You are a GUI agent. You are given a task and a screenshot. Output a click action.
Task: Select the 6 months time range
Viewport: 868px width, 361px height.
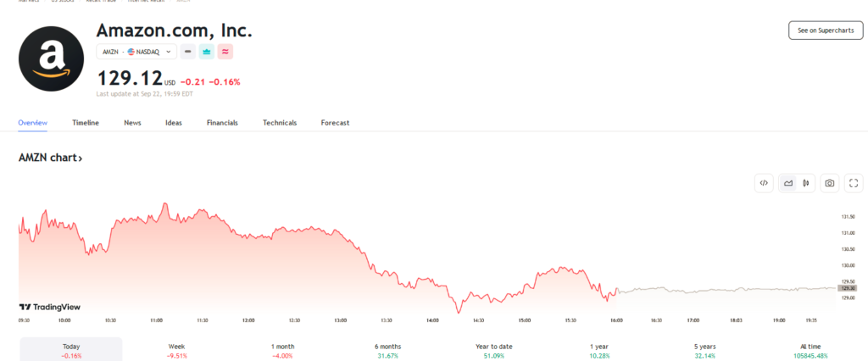point(388,350)
